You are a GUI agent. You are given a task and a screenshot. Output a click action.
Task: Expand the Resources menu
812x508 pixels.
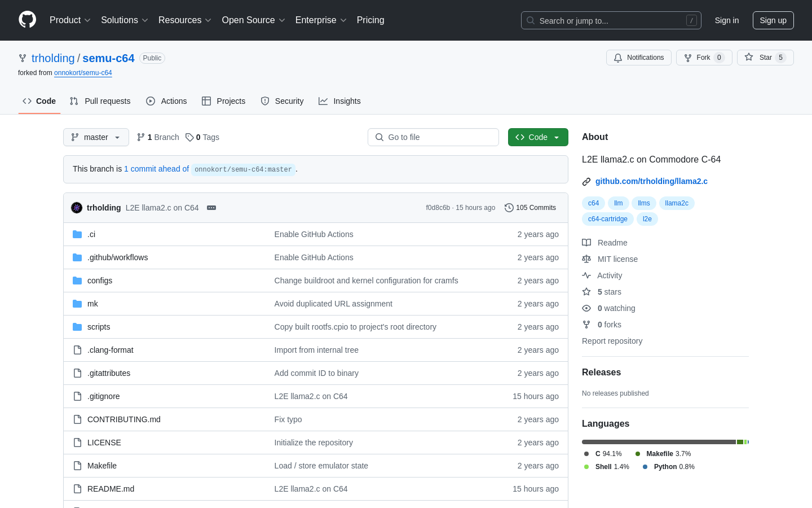185,20
